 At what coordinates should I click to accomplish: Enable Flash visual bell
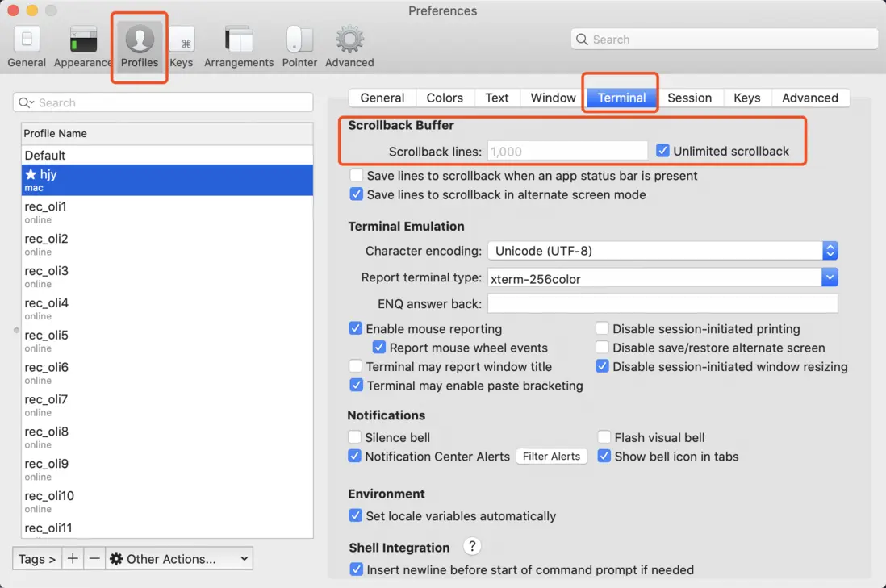(x=604, y=437)
